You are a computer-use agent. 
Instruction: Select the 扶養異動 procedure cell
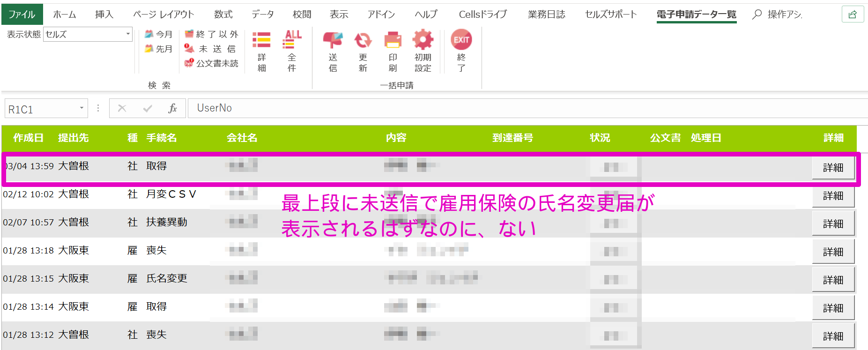click(167, 222)
